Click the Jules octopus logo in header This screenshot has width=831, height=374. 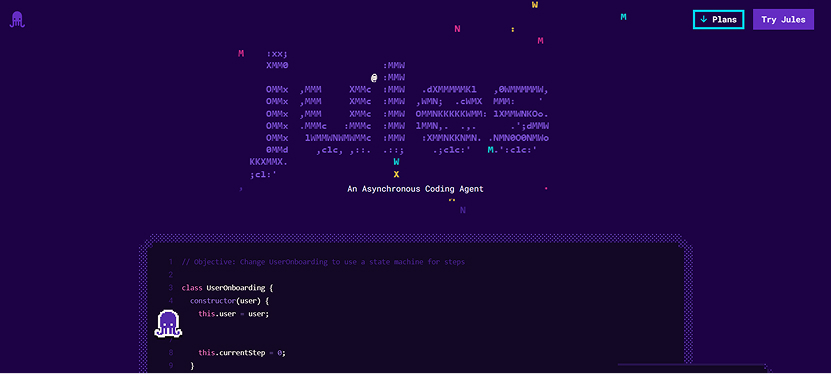(17, 20)
